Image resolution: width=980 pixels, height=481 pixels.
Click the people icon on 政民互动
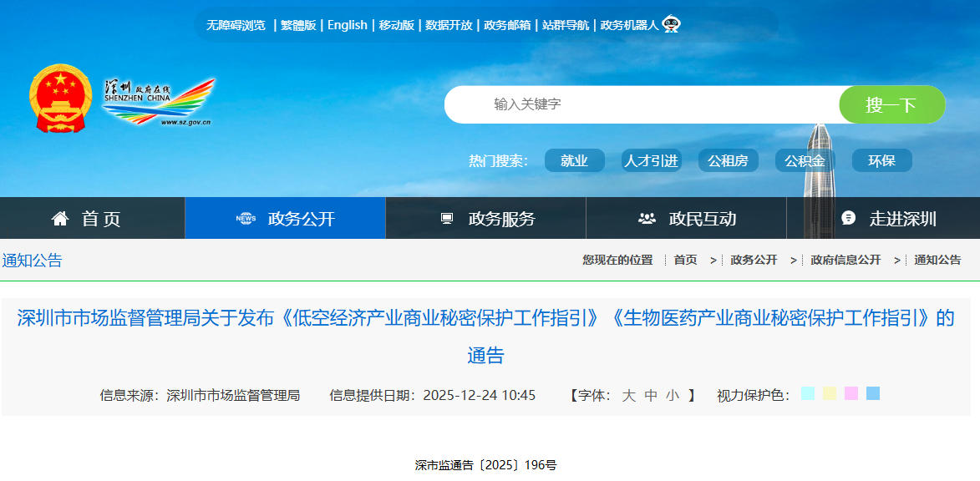tap(645, 217)
